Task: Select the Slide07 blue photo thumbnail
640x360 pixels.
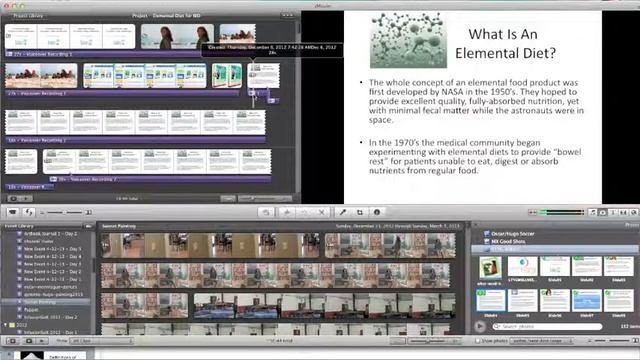Action: point(587,300)
